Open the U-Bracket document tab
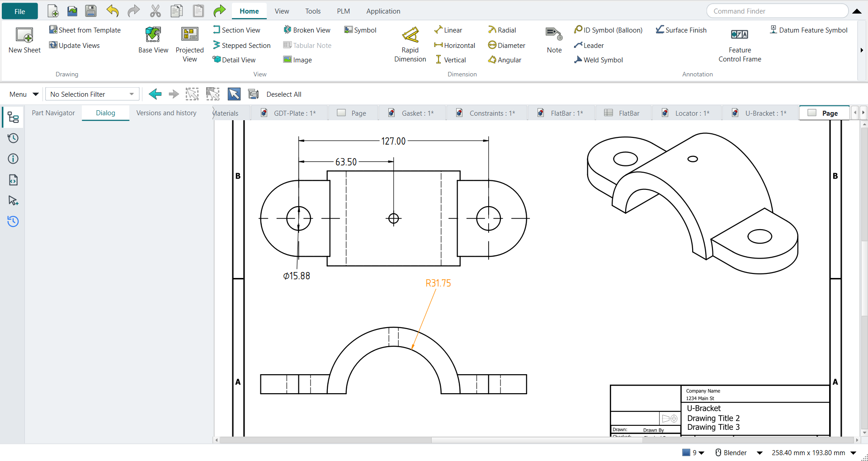Viewport: 868px width, 461px height. pyautogui.click(x=760, y=113)
